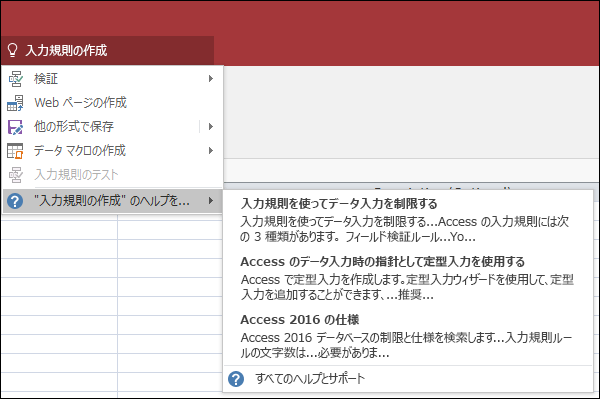600x399 pixels.
Task: Select Web ページの作成 menu item
Action: (112, 103)
